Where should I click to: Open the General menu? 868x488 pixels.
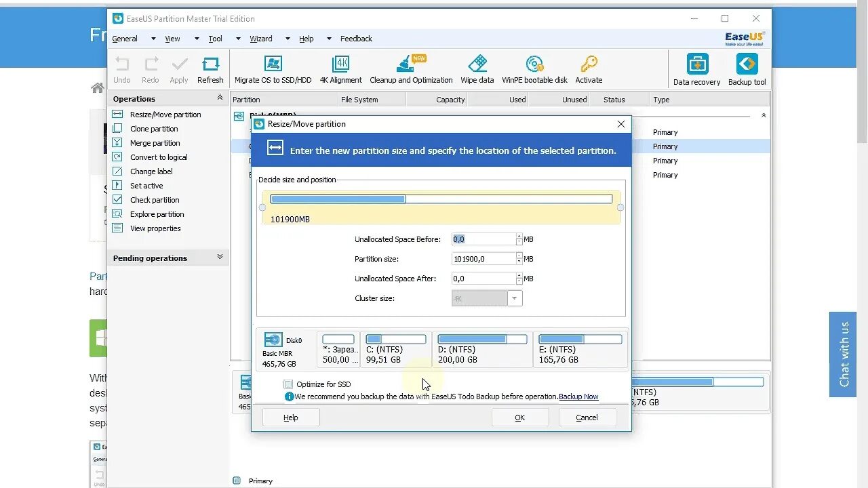(125, 39)
